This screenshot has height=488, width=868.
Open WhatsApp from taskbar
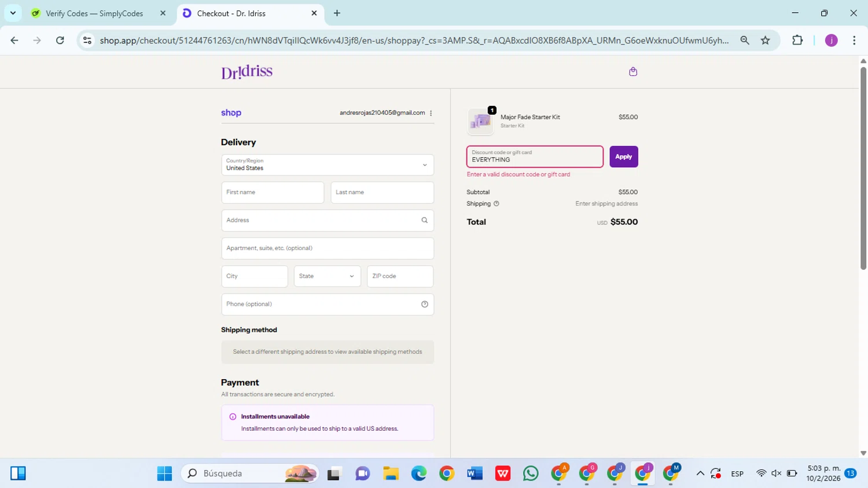tap(531, 474)
